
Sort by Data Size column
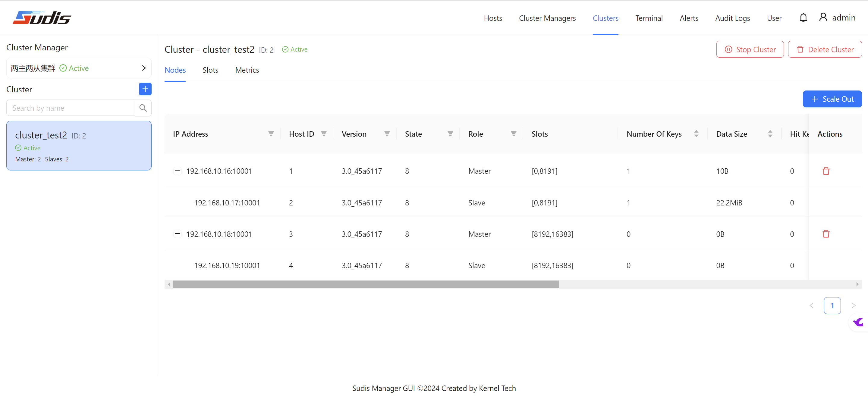770,134
